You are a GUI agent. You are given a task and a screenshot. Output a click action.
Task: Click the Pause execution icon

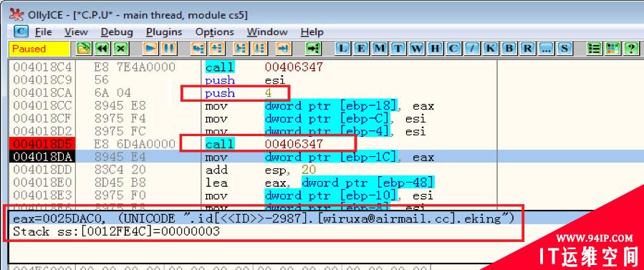[x=169, y=49]
